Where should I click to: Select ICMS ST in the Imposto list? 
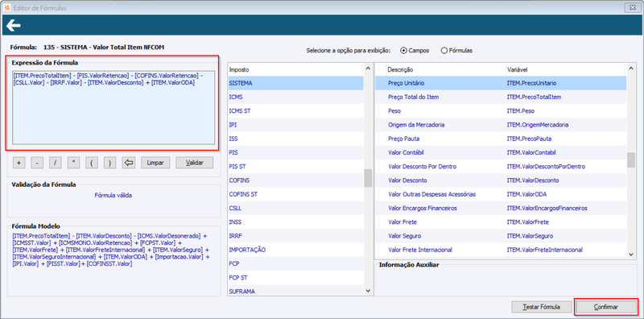(x=295, y=111)
